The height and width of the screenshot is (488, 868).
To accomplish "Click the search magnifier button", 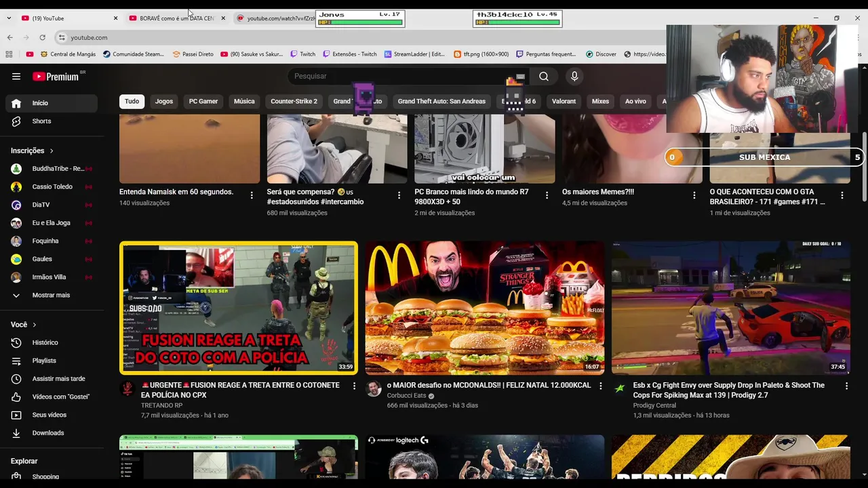I will point(544,77).
